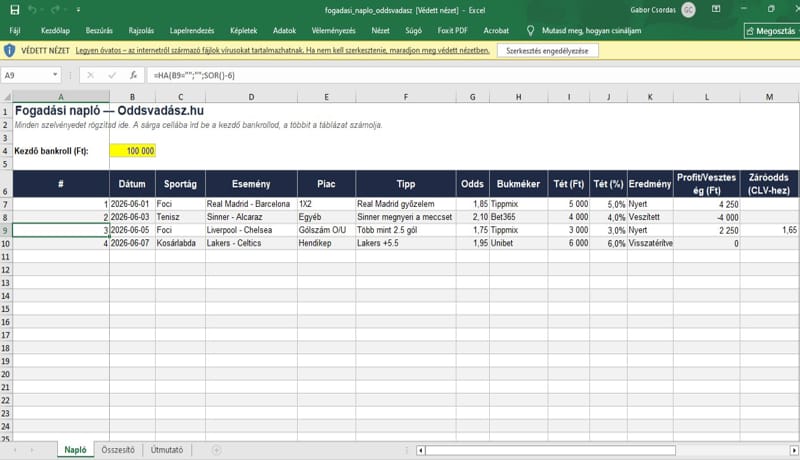The image size is (800, 460).
Task: Open the Beszúrás ribbon tab
Action: [x=99, y=31]
